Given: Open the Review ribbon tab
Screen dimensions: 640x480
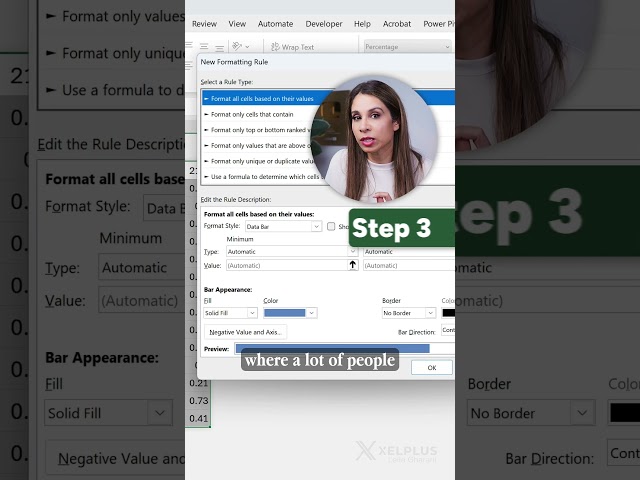Looking at the screenshot, I should (204, 24).
